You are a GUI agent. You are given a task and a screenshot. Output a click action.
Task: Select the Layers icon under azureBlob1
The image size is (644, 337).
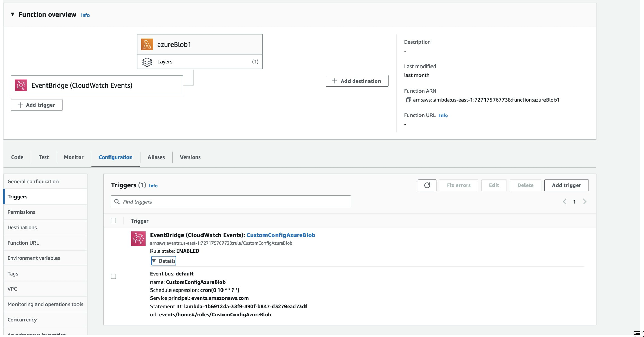(147, 62)
